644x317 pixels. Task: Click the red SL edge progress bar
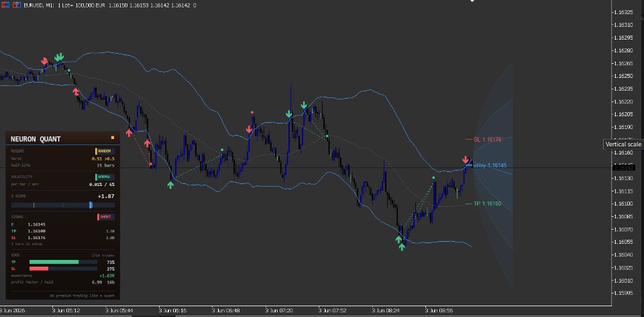(x=39, y=269)
